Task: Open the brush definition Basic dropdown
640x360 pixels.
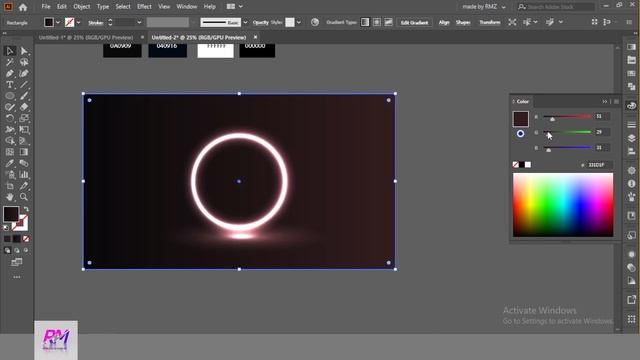Action: pyautogui.click(x=245, y=22)
